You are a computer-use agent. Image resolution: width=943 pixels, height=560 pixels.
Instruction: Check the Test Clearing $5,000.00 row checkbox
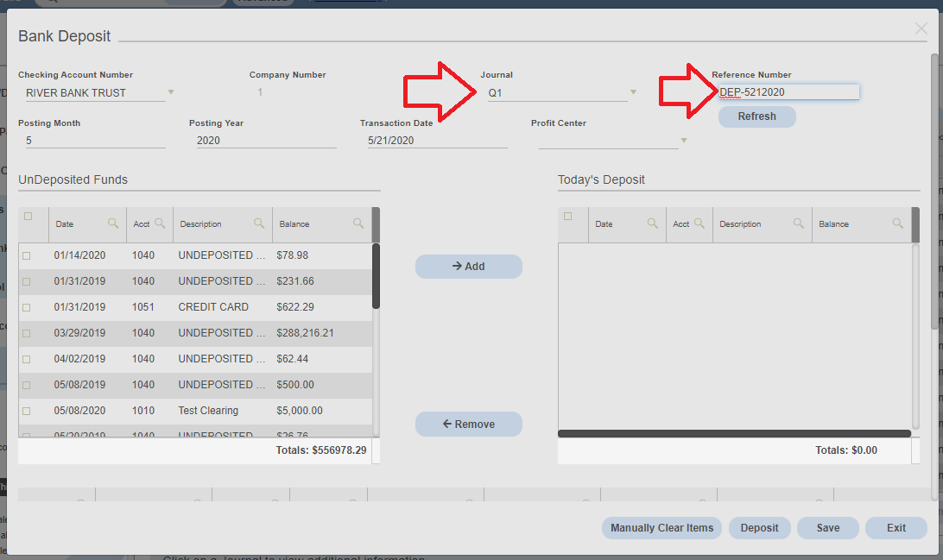(x=27, y=411)
